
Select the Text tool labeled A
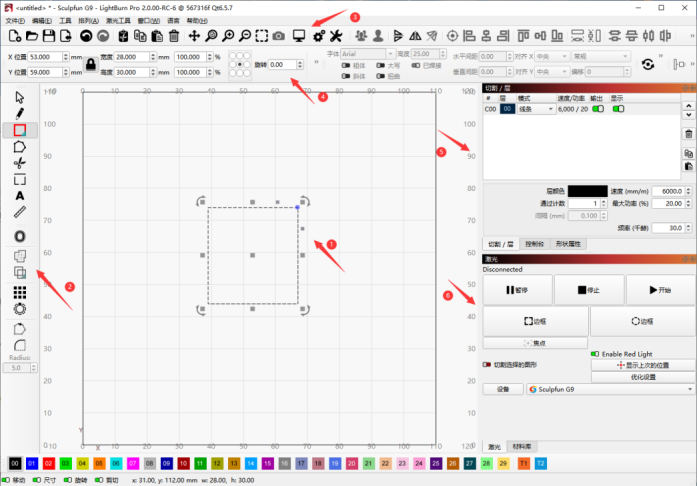pos(20,196)
